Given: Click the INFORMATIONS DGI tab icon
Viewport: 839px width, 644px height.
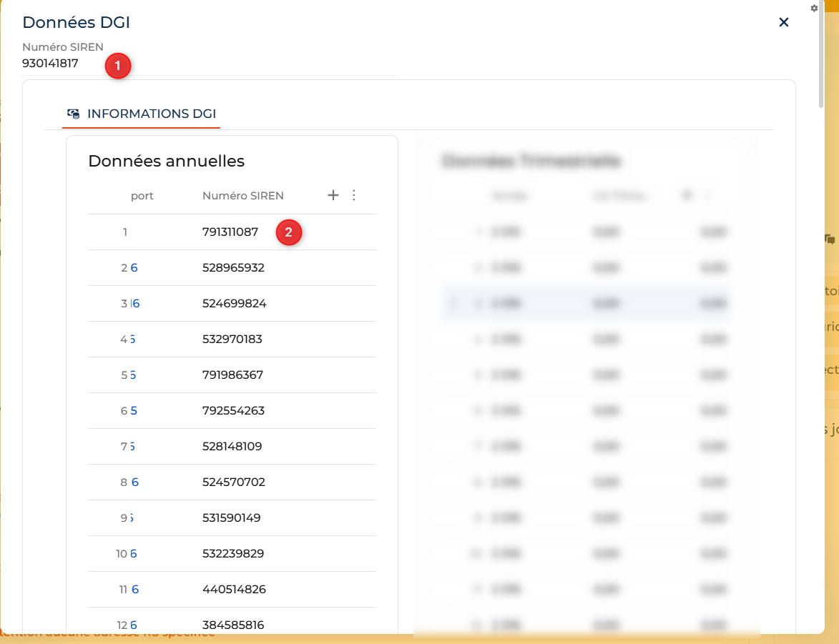Looking at the screenshot, I should (73, 114).
